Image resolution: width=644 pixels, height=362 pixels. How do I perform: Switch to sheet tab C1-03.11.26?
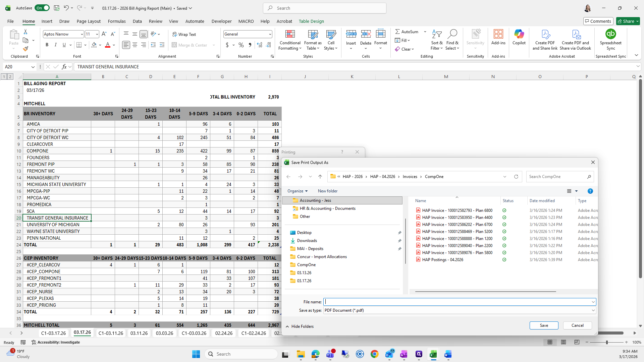coord(111,333)
